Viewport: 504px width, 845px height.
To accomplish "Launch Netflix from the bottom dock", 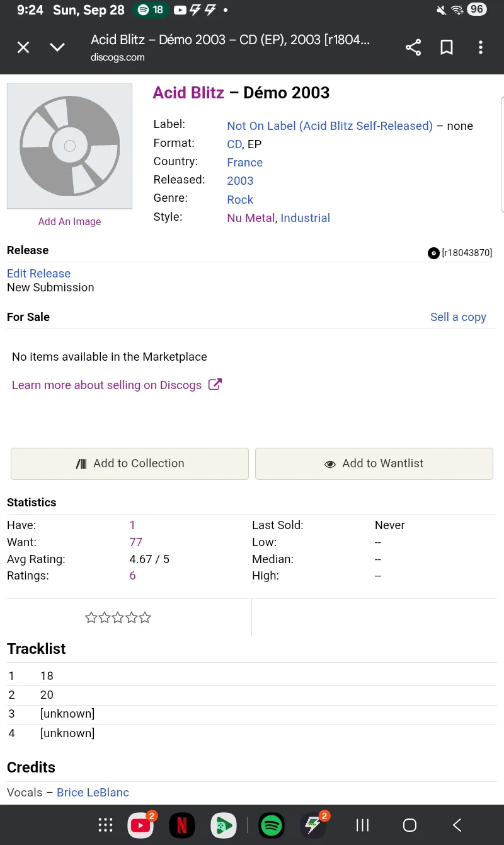I will (181, 825).
